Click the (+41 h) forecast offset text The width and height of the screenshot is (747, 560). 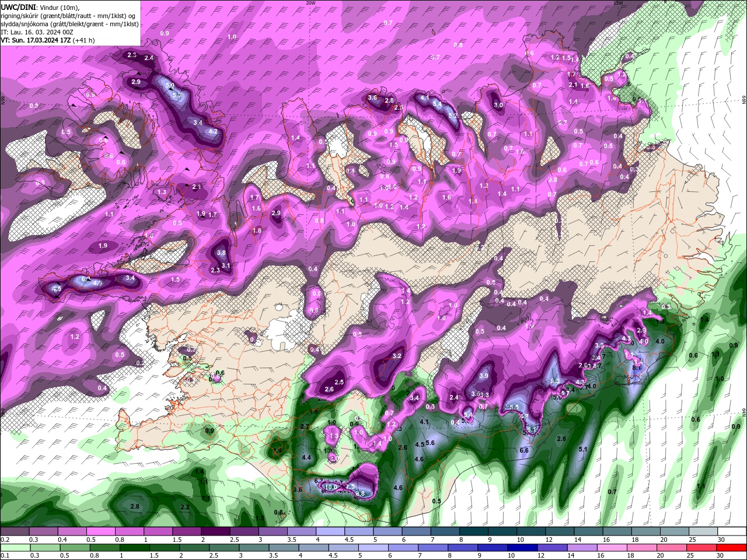[84, 40]
